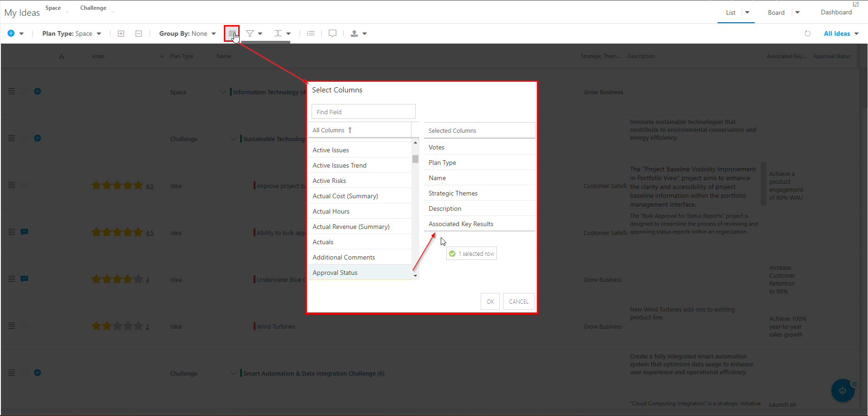Click the add icon on Smart Automation row

tap(38, 373)
